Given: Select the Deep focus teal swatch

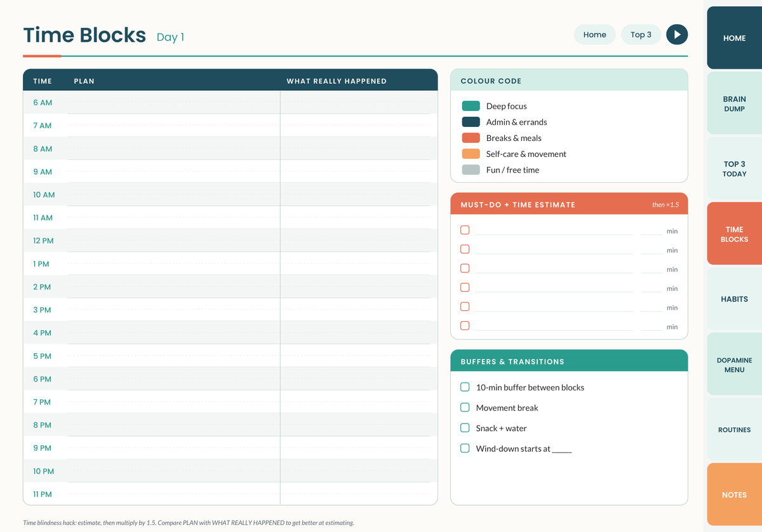Looking at the screenshot, I should point(471,106).
